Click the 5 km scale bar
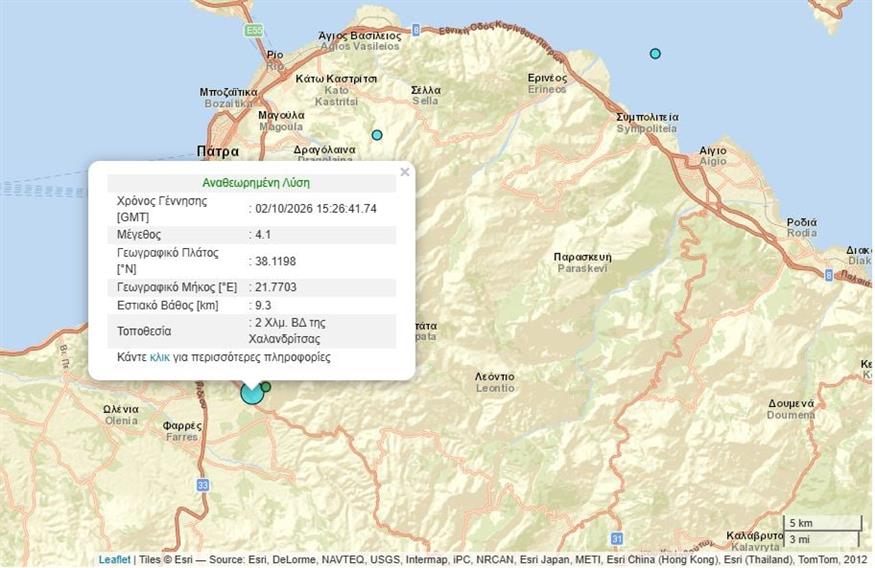875x568 pixels. tap(823, 523)
